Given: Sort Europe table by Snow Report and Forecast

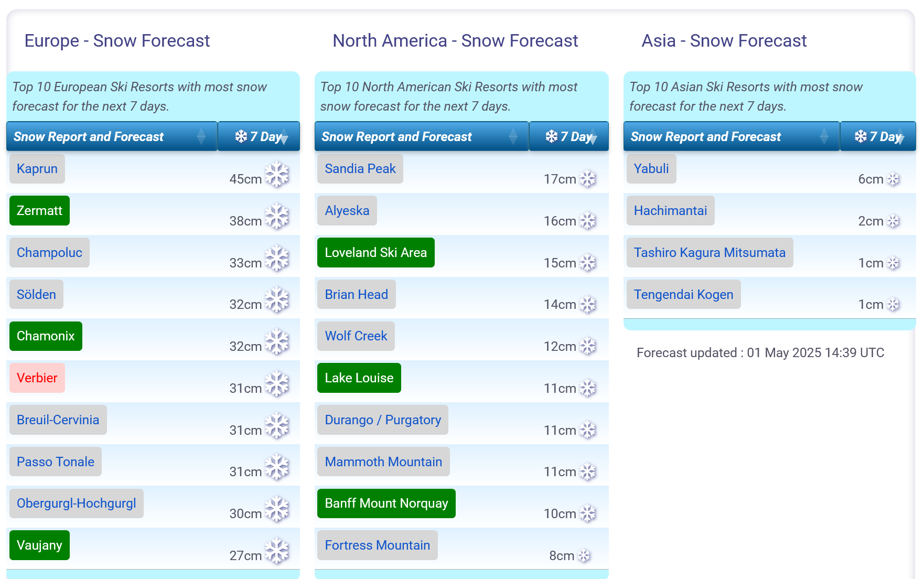Looking at the screenshot, I should (111, 136).
